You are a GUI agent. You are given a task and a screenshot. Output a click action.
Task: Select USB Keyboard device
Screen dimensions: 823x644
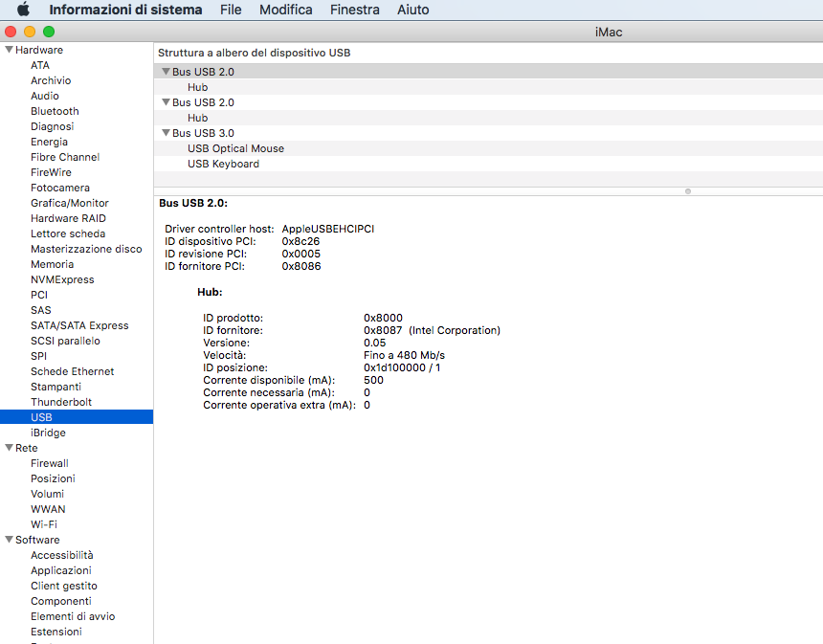pos(488,164)
